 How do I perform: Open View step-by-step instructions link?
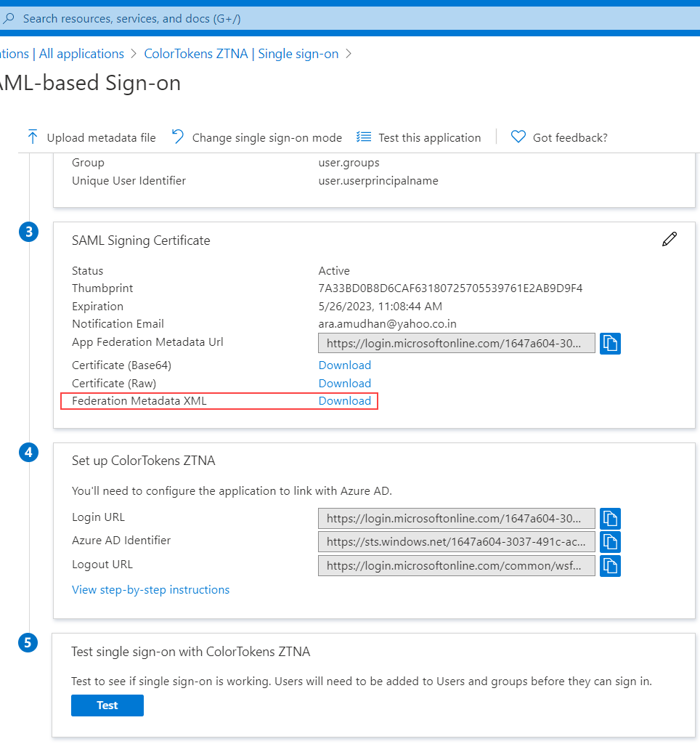pos(151,590)
